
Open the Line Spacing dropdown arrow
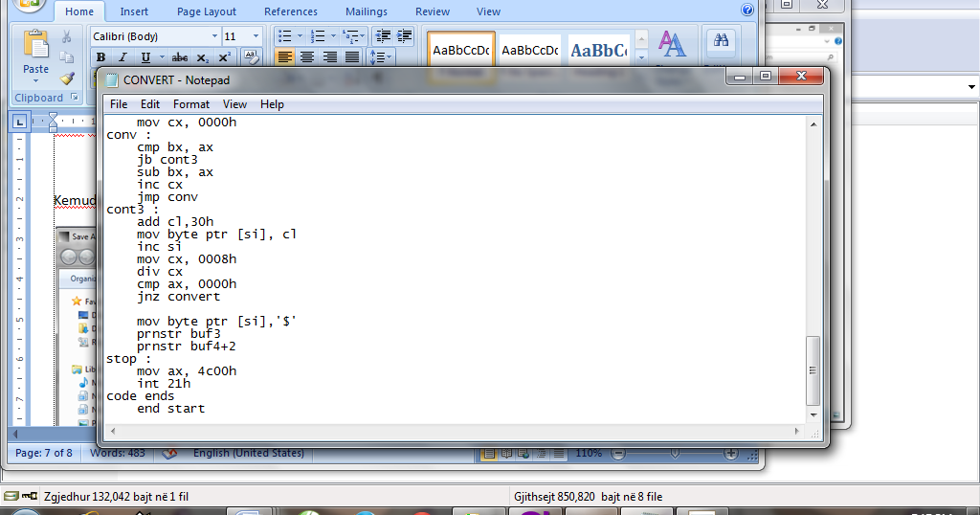pyautogui.click(x=390, y=57)
